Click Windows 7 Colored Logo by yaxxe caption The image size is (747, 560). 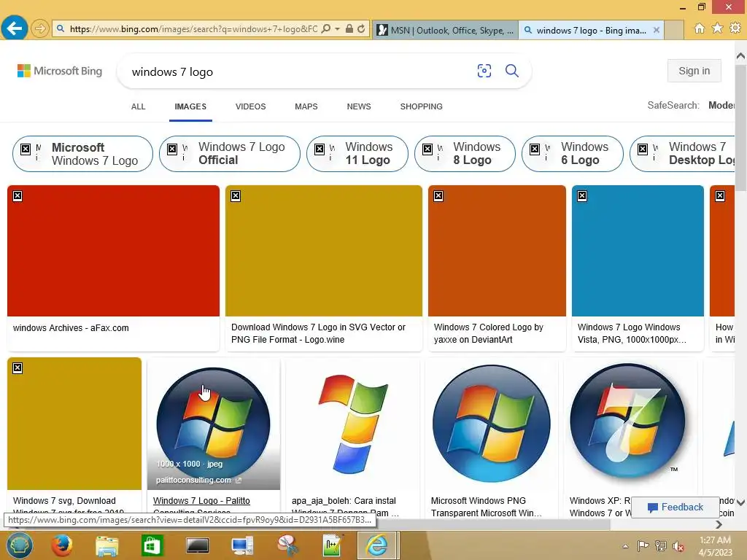488,333
